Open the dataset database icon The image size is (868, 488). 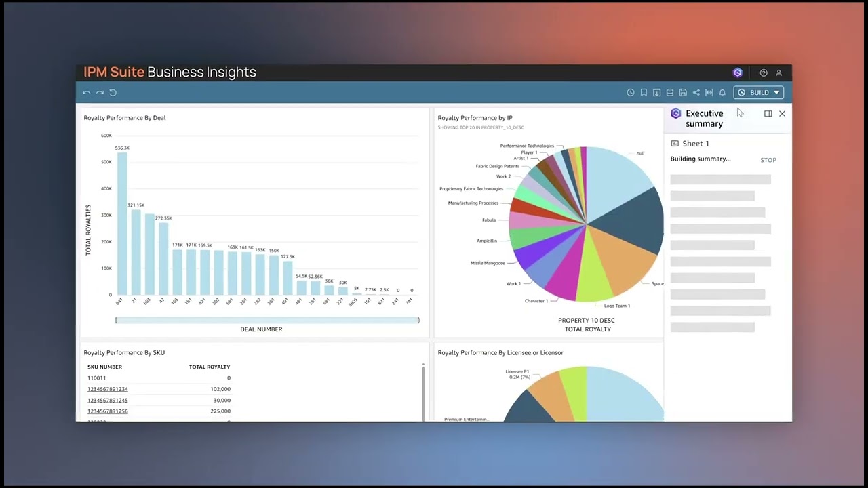click(670, 93)
